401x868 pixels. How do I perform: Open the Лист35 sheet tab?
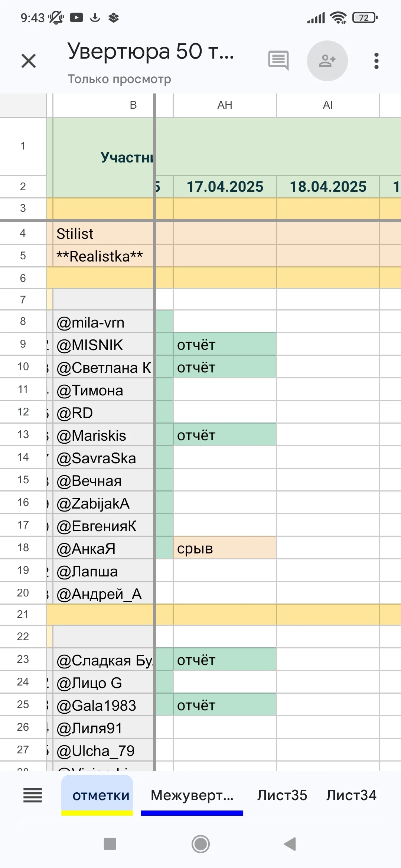282,795
